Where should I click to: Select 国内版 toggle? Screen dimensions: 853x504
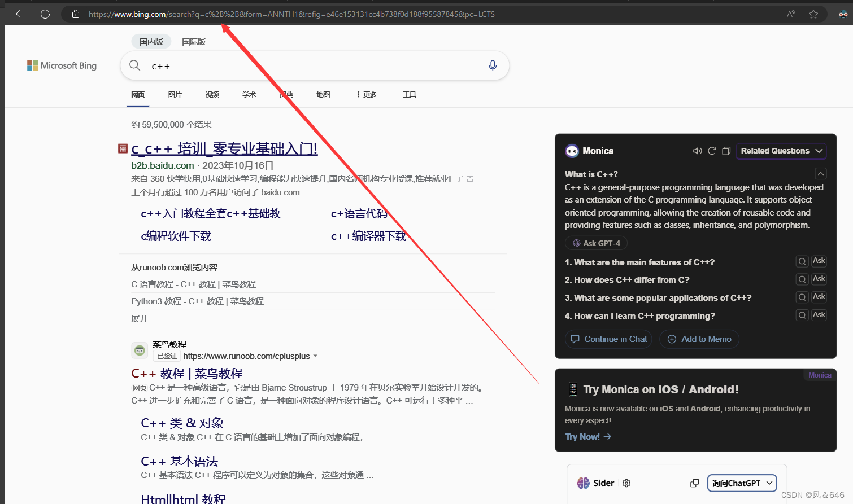(151, 42)
